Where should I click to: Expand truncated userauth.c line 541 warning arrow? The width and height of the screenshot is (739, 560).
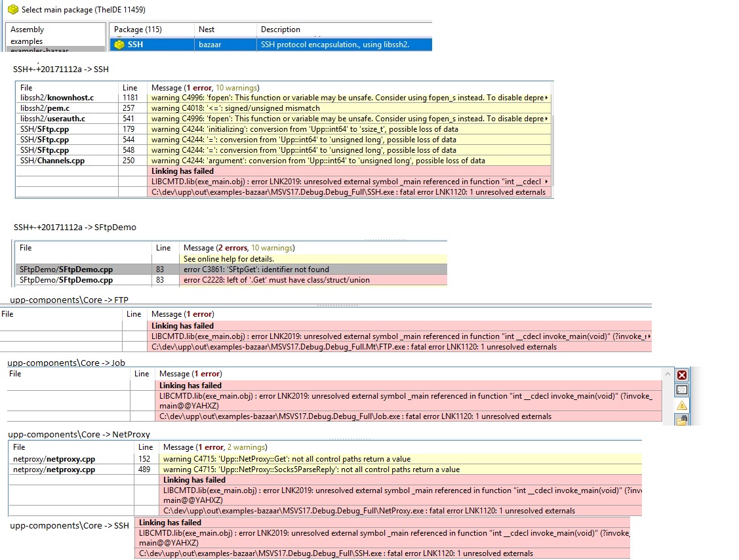546,119
